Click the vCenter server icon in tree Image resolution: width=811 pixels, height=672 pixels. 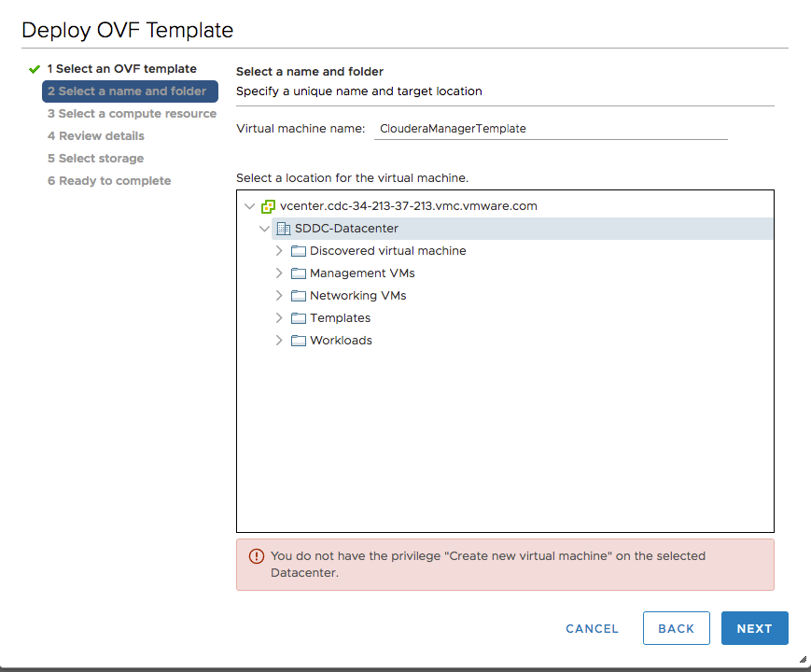268,206
